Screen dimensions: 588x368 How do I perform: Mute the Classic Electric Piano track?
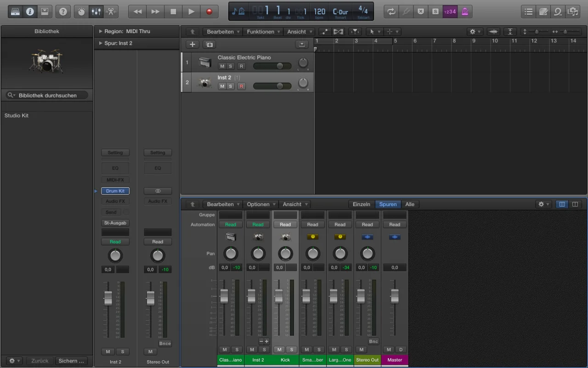point(222,66)
